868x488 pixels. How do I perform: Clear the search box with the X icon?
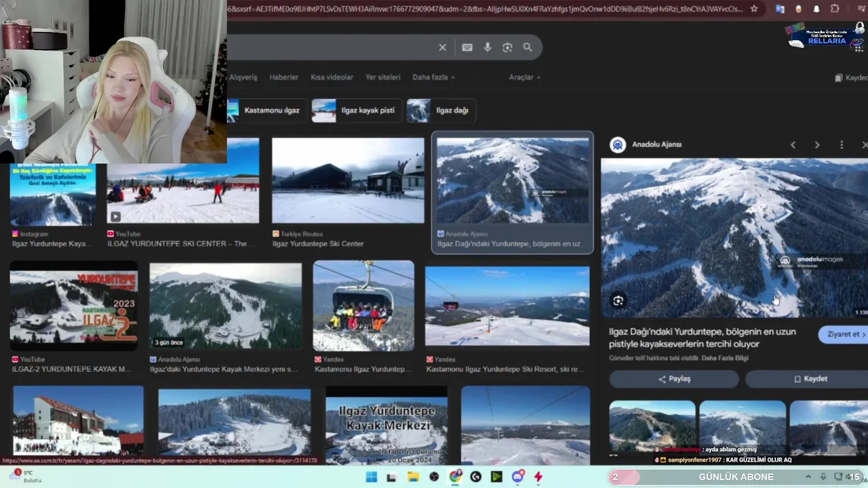click(442, 47)
